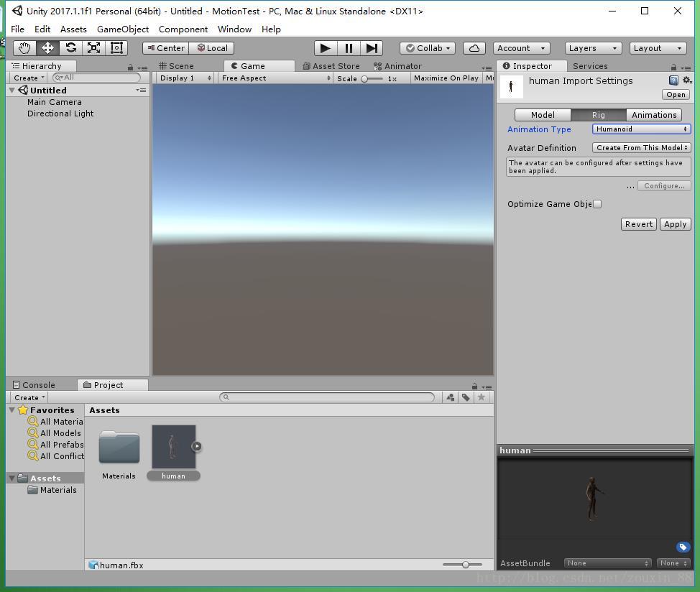Switch to the Scene tab
700x592 pixels.
(x=177, y=66)
